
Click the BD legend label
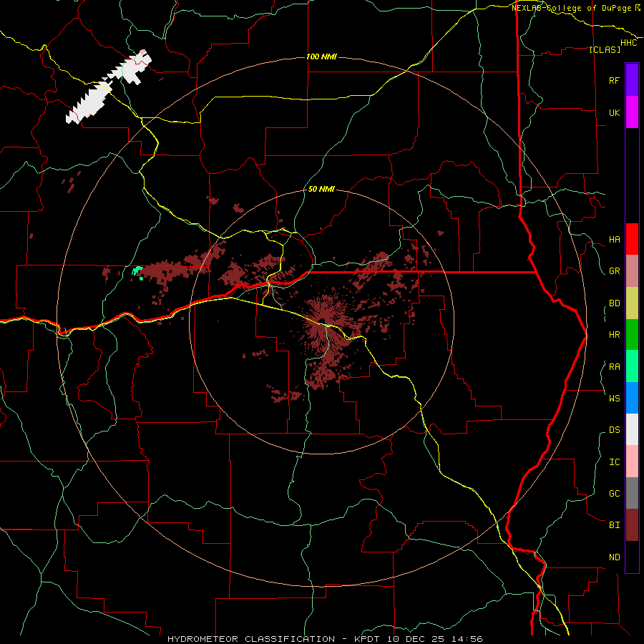[x=614, y=303]
